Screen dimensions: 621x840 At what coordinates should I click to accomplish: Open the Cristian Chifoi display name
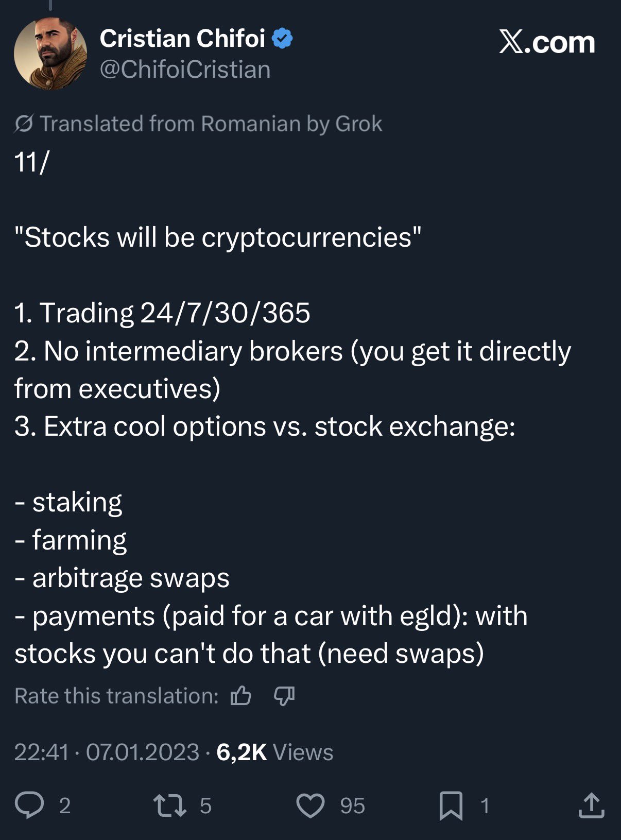click(182, 39)
